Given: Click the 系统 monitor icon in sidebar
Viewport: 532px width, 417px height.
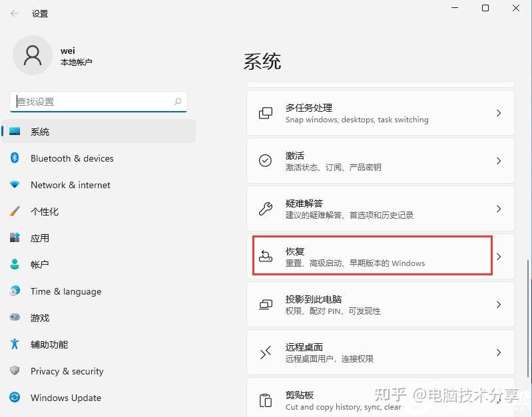Looking at the screenshot, I should pyautogui.click(x=15, y=131).
